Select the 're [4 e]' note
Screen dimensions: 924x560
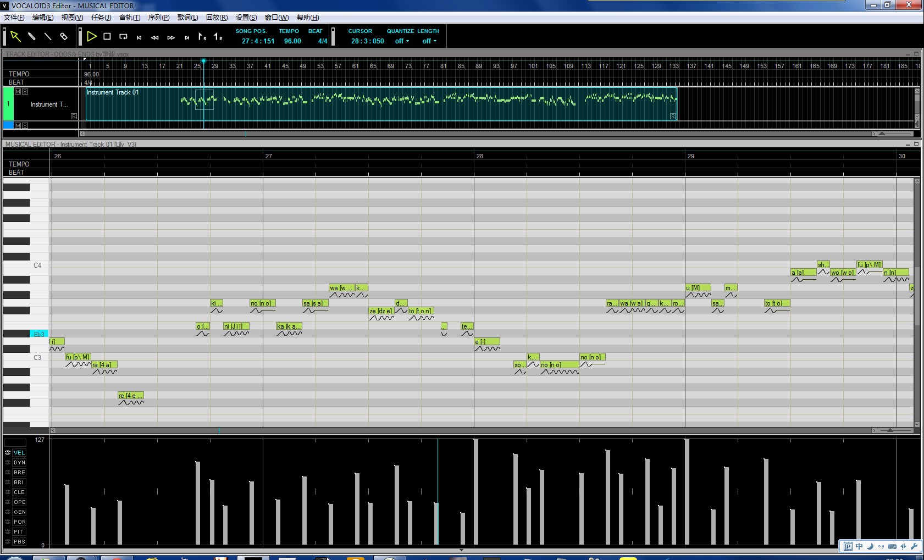[131, 396]
